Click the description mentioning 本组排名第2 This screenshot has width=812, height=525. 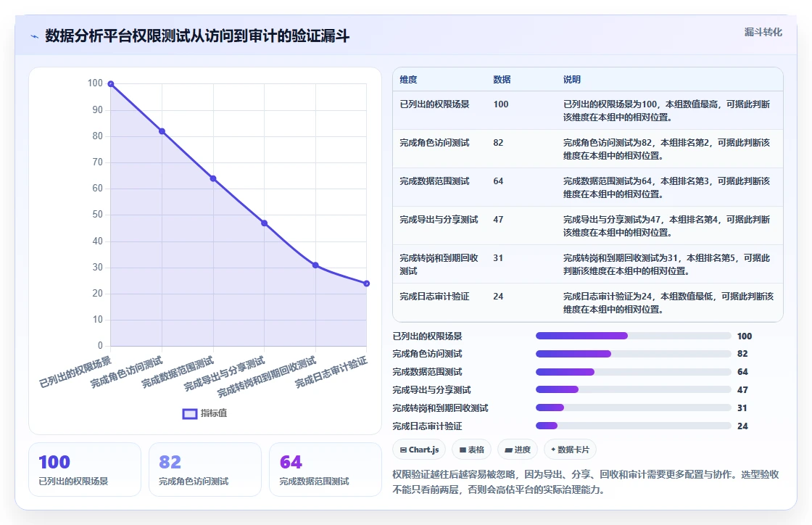[666, 149]
